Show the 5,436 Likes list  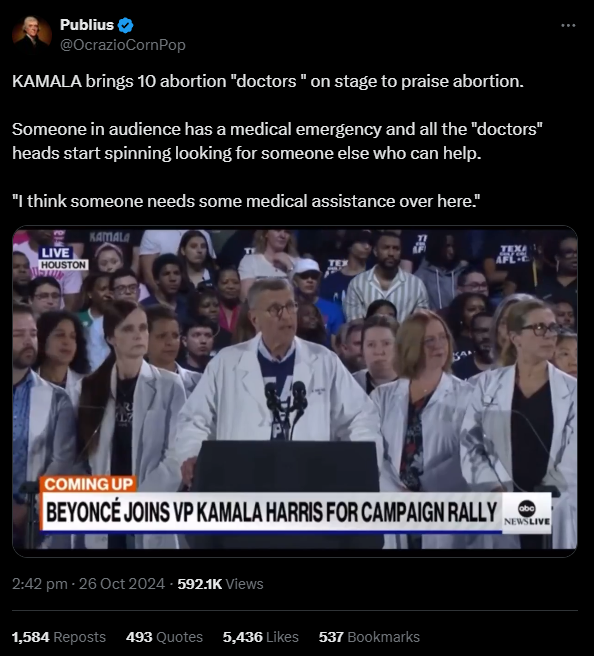(x=261, y=637)
